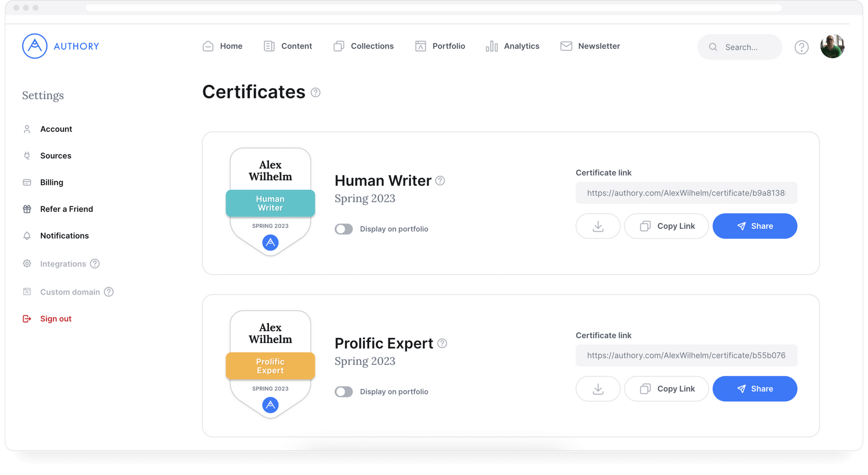Select the Prolific Expert certificate link field

click(686, 355)
